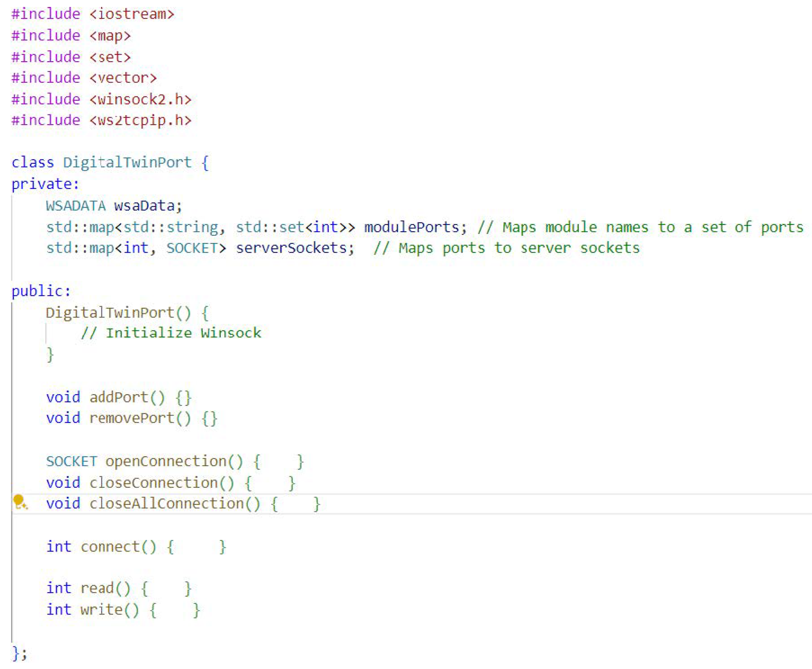Screen dimensions: 812x669
Task: Place cursor on the iostream include
Action: click(x=132, y=14)
